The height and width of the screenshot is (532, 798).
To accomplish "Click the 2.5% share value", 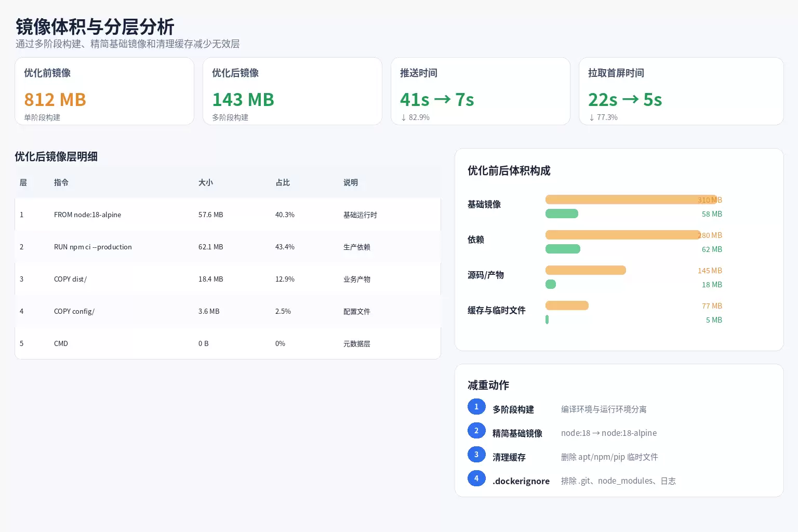I will (x=283, y=311).
